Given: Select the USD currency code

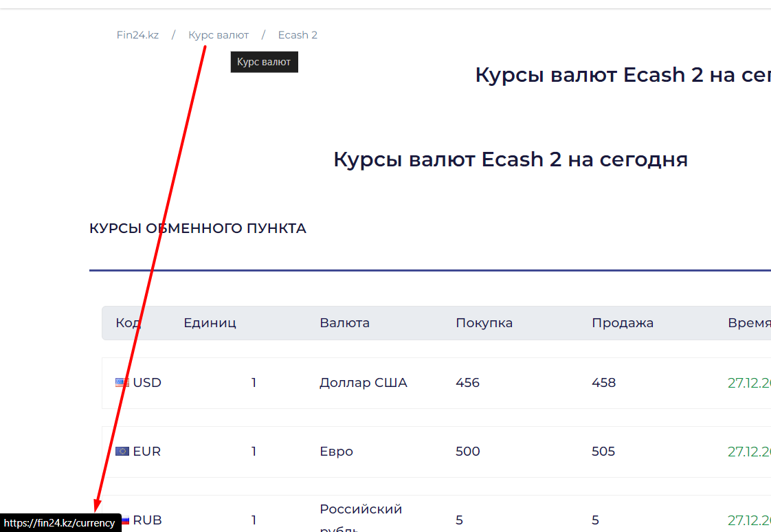Looking at the screenshot, I should click(147, 383).
